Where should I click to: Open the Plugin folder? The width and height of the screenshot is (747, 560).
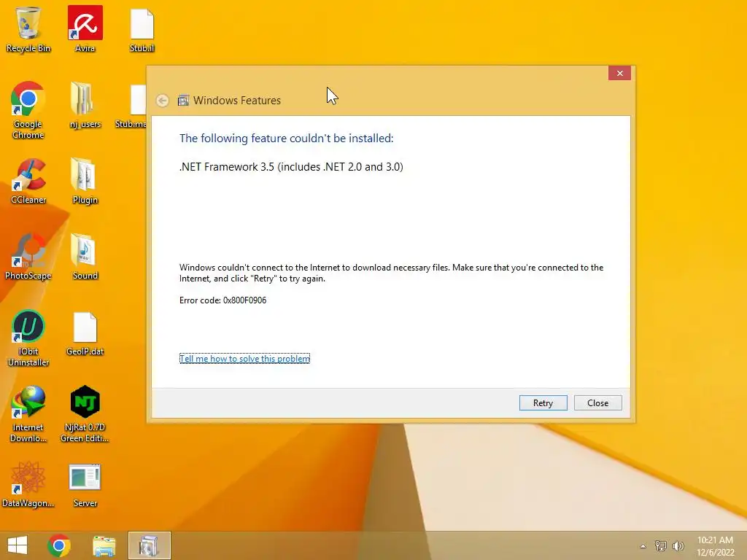click(x=85, y=181)
